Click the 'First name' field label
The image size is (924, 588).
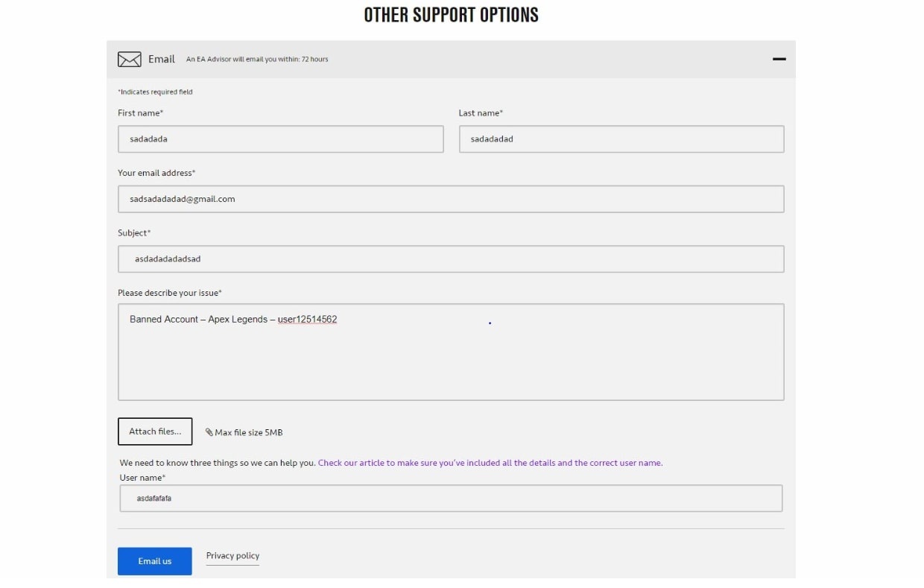pos(140,113)
